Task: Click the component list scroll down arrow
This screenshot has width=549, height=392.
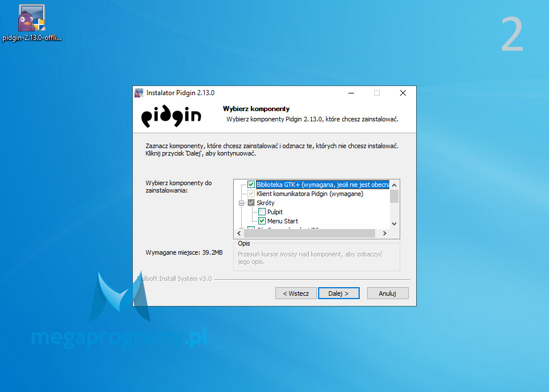Action: tap(395, 224)
